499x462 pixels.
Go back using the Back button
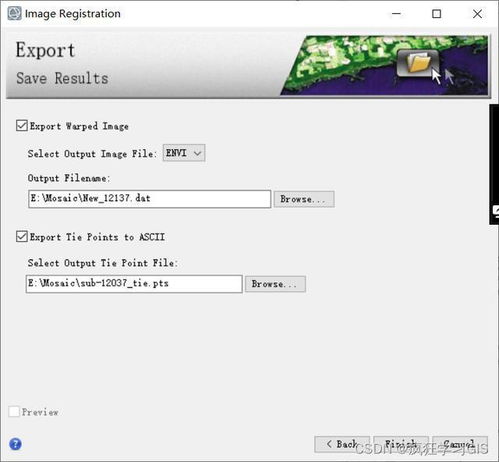click(342, 444)
